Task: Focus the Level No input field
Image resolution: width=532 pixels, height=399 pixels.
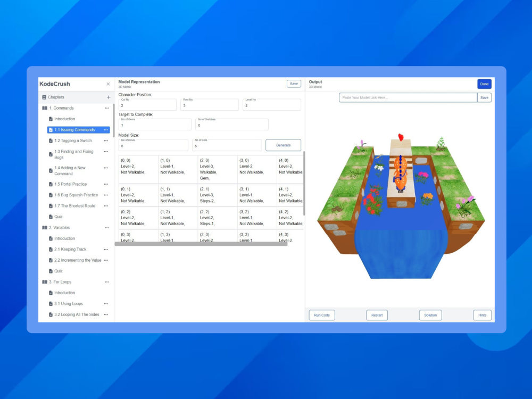Action: pyautogui.click(x=272, y=104)
